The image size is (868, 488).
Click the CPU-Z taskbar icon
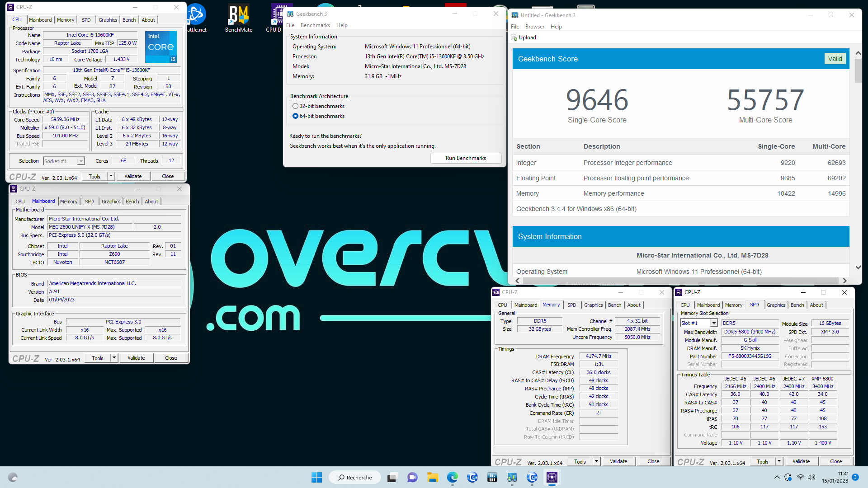coord(552,477)
